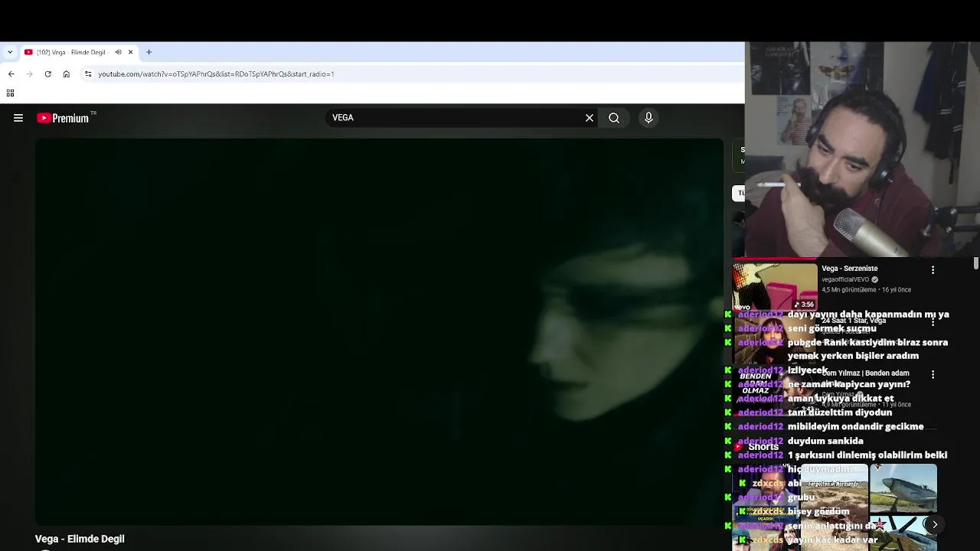Go forward with the browser forward arrow
Image resolution: width=980 pixels, height=551 pixels.
(x=29, y=74)
